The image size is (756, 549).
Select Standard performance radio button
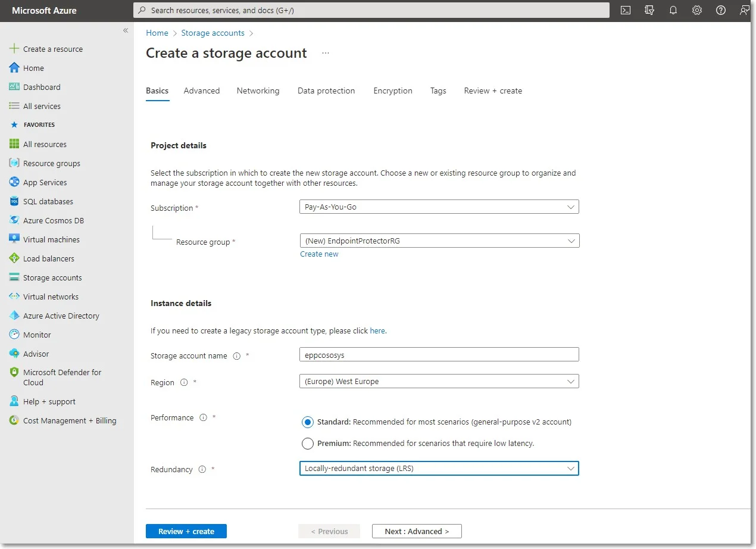coord(308,422)
